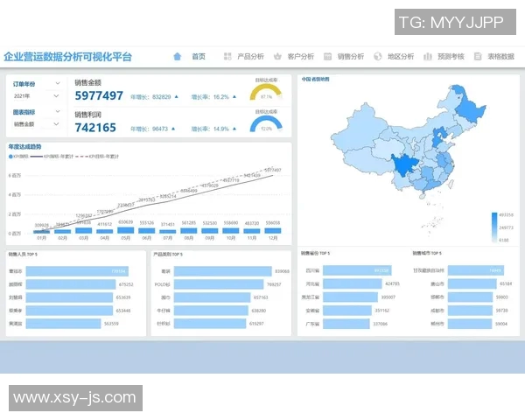Click the 客户分析 crown icon

[278, 56]
